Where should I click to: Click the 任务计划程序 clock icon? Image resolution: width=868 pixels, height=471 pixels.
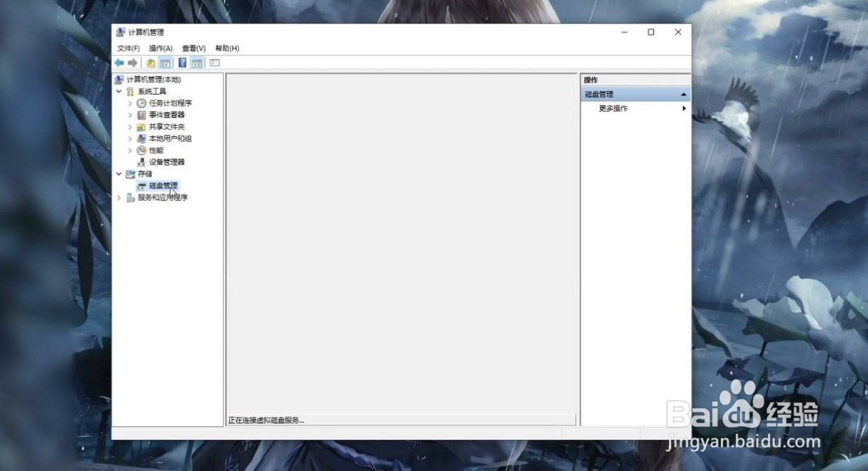(141, 103)
